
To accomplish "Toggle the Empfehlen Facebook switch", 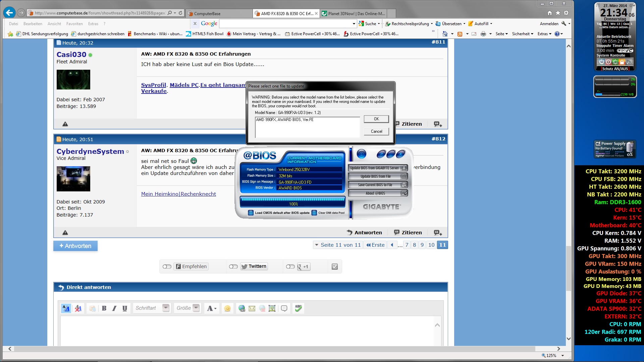I will (x=167, y=266).
